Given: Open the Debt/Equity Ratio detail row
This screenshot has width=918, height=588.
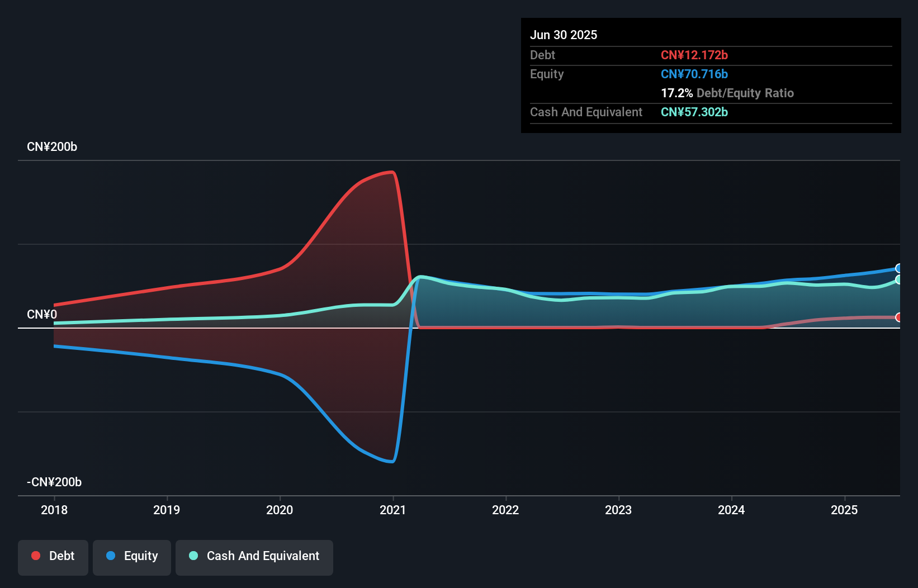Looking at the screenshot, I should (727, 93).
